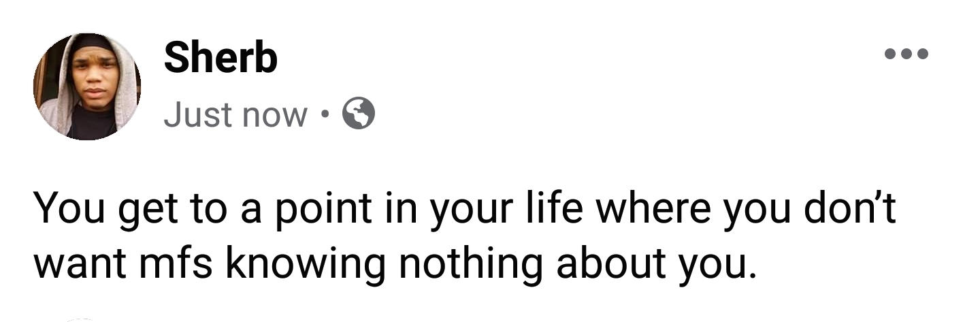Click the middle dot of the ellipsis menu
The width and height of the screenshot is (980, 322).
[906, 54]
